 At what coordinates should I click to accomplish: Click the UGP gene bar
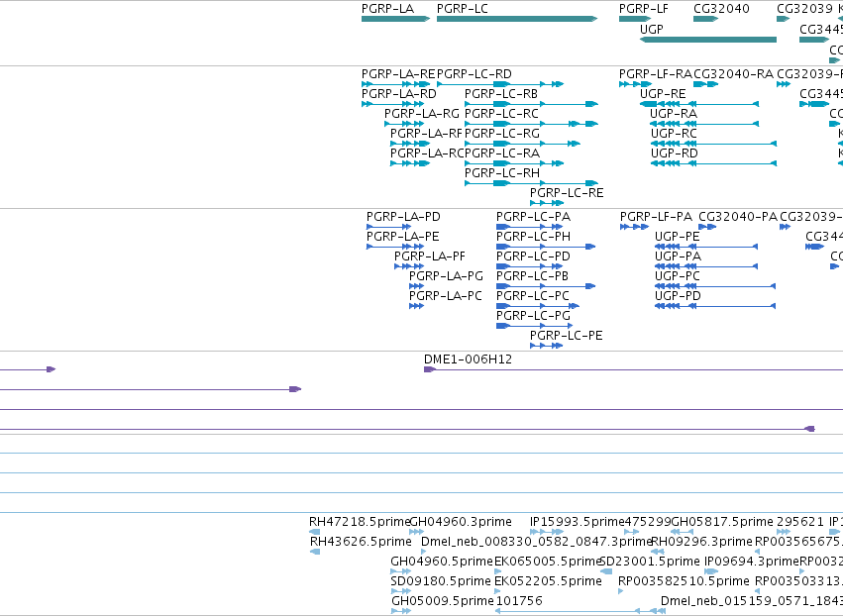[708, 40]
